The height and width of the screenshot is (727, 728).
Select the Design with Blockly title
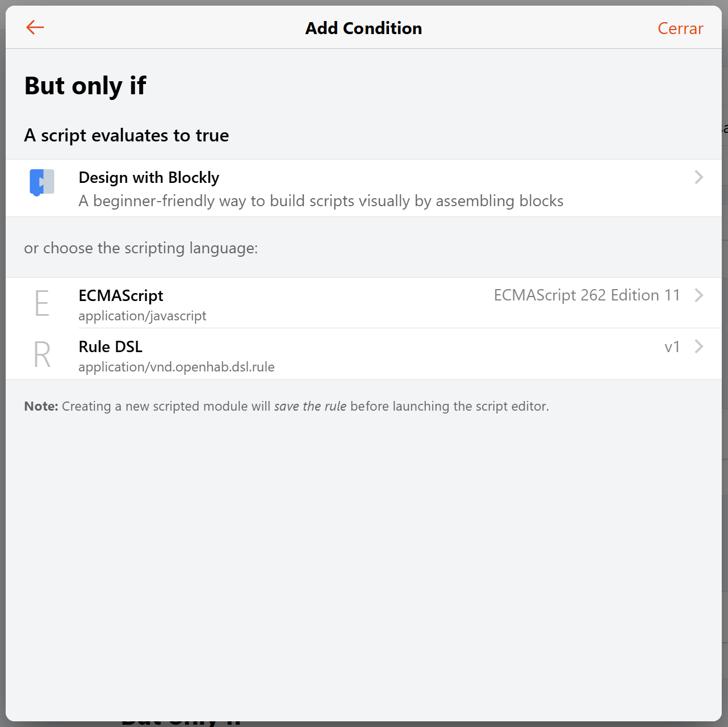coord(149,178)
